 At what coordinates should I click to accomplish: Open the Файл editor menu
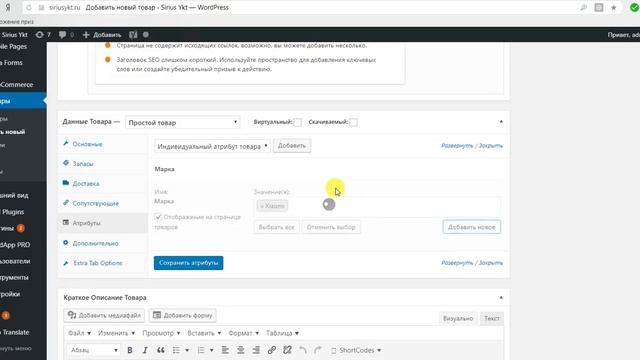[80, 333]
